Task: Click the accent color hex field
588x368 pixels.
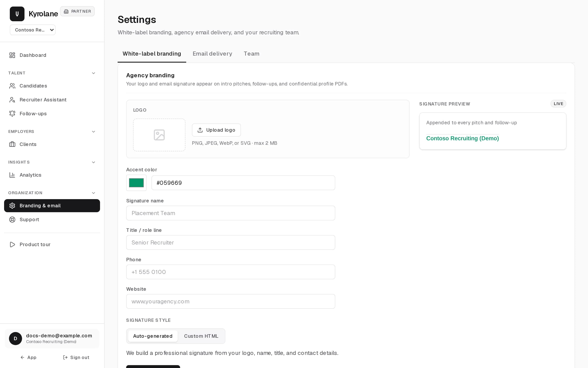Action: click(x=243, y=183)
